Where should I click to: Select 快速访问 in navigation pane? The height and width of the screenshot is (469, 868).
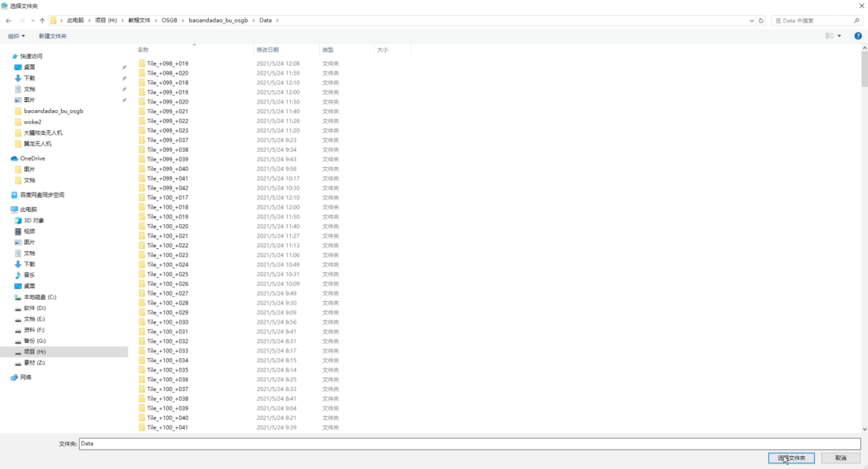[31, 56]
